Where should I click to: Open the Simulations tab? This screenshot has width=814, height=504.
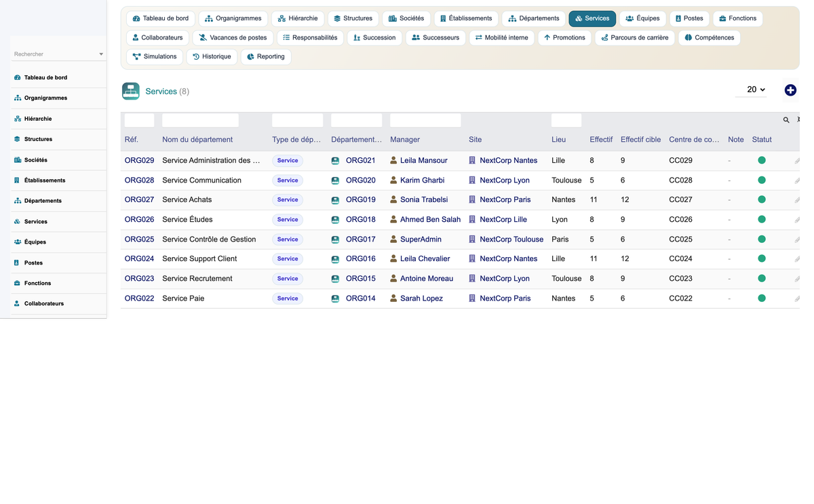coord(155,56)
